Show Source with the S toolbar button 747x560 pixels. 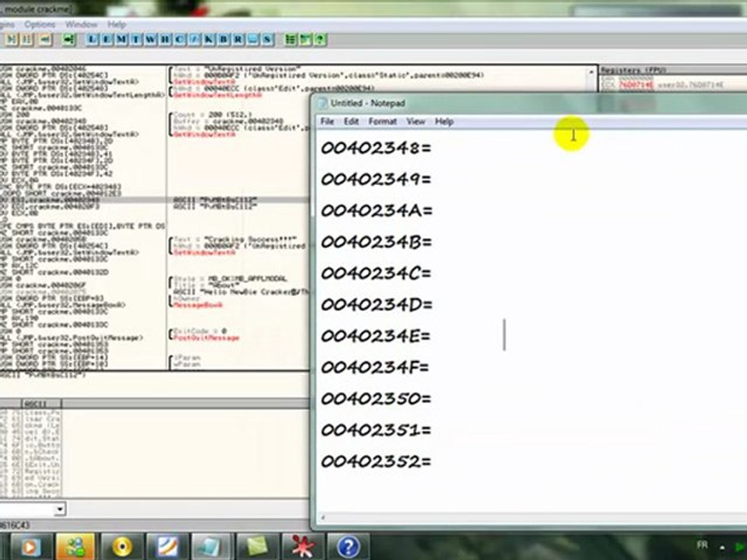(267, 40)
